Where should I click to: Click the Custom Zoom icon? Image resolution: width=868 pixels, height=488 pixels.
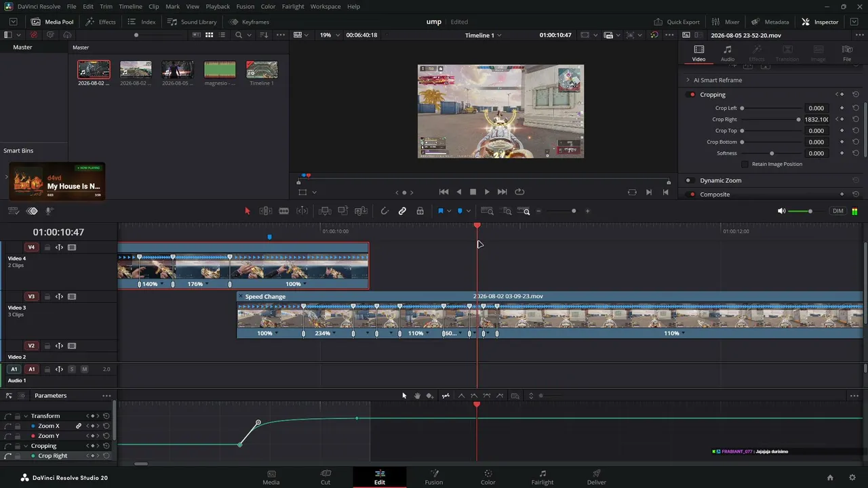point(524,211)
